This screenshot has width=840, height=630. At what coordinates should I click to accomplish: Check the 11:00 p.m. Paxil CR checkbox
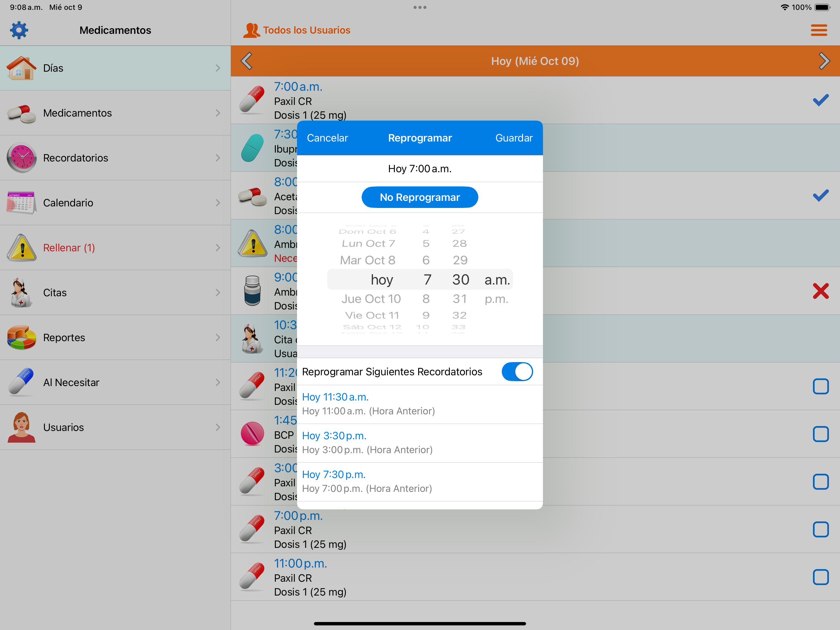[820, 577]
